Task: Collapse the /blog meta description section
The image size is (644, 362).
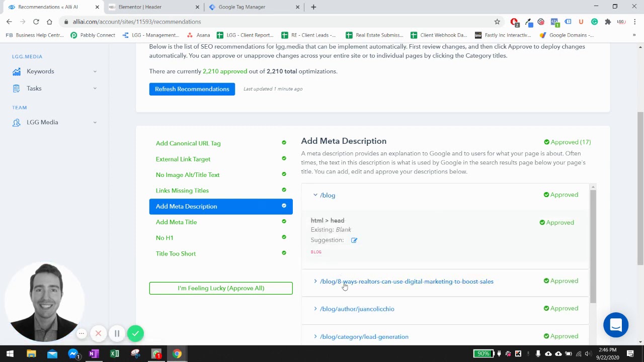Action: click(x=315, y=195)
